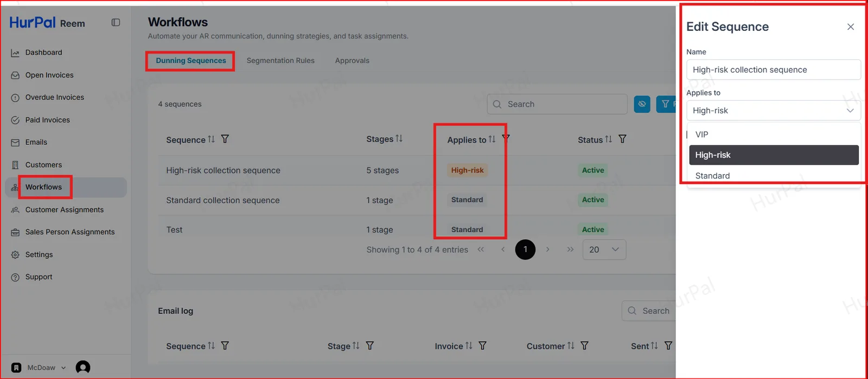Click the Email log Search field
This screenshot has height=379, width=868.
point(649,311)
